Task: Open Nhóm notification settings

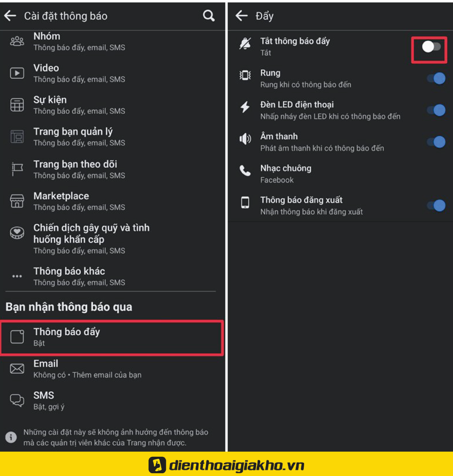Action: [x=113, y=40]
